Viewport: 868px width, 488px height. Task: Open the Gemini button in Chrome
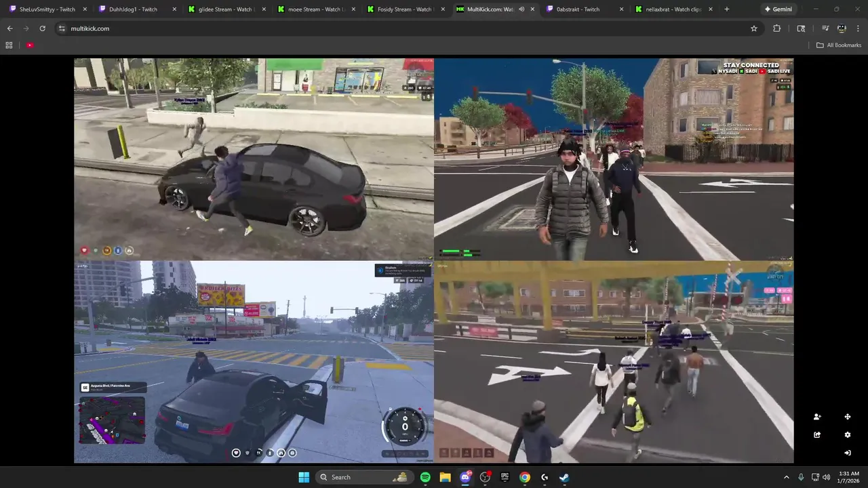[777, 9]
